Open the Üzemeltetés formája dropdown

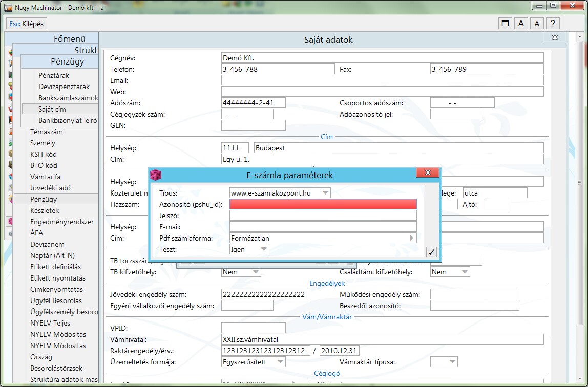pyautogui.click(x=280, y=362)
